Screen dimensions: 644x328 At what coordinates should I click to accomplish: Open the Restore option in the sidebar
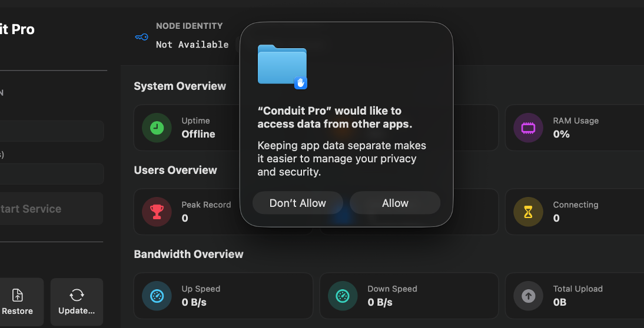coord(18,302)
